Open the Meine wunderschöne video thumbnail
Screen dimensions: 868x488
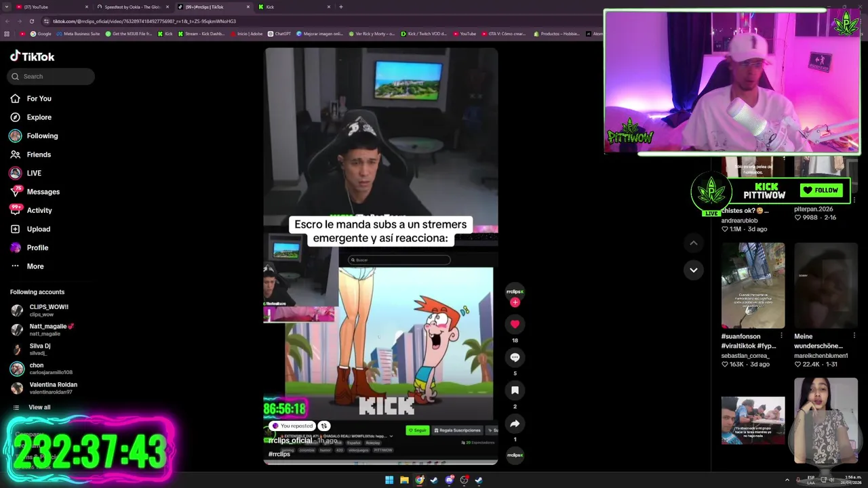(825, 285)
